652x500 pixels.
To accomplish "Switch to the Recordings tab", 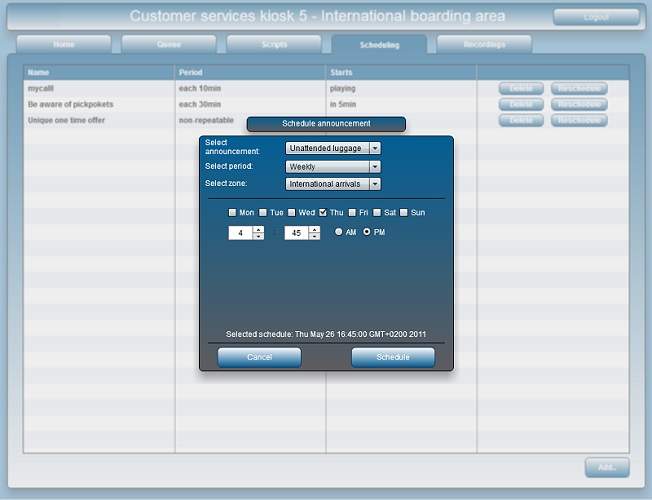I will click(484, 44).
